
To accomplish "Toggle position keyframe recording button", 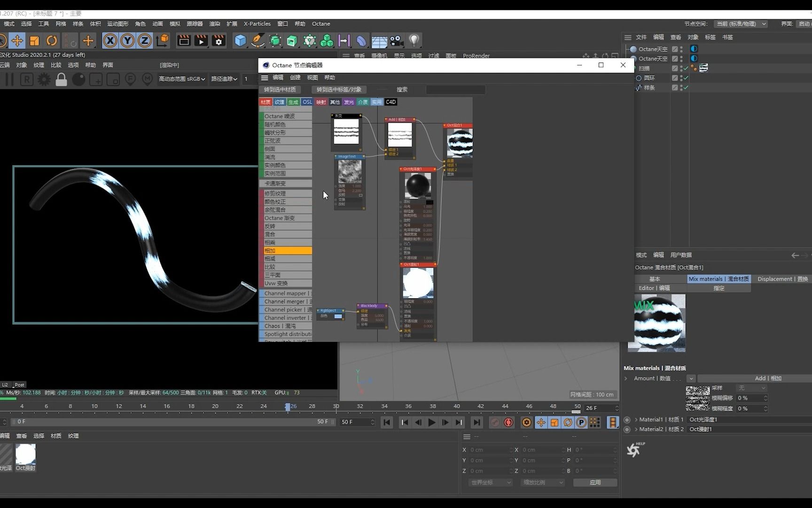I will pyautogui.click(x=541, y=422).
